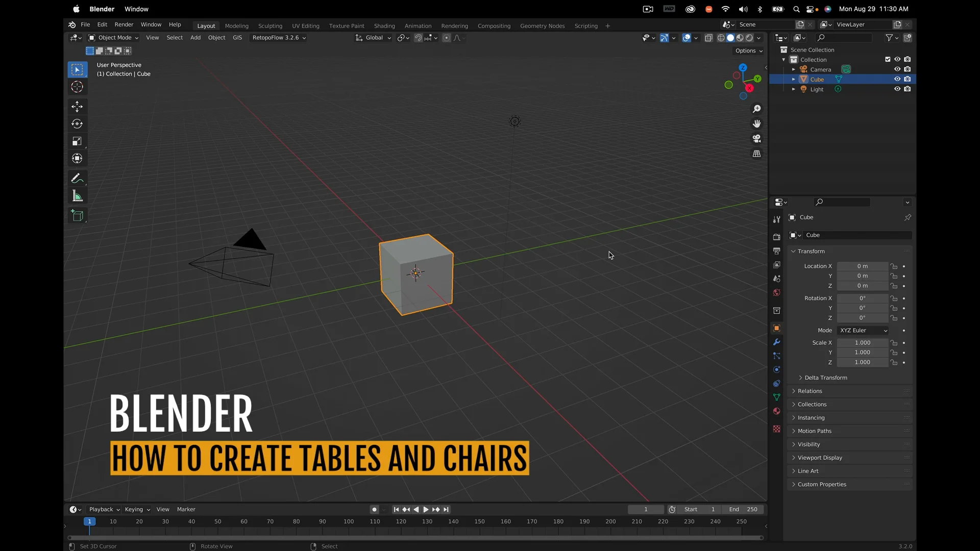Open the timeline Playback popover
The image size is (980, 551).
tap(104, 509)
